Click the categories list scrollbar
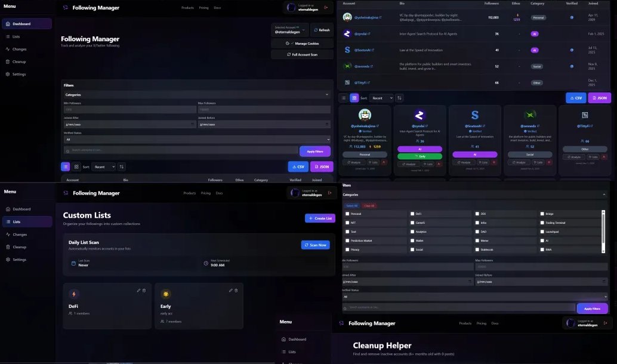This screenshot has height=364, width=617. click(x=603, y=232)
